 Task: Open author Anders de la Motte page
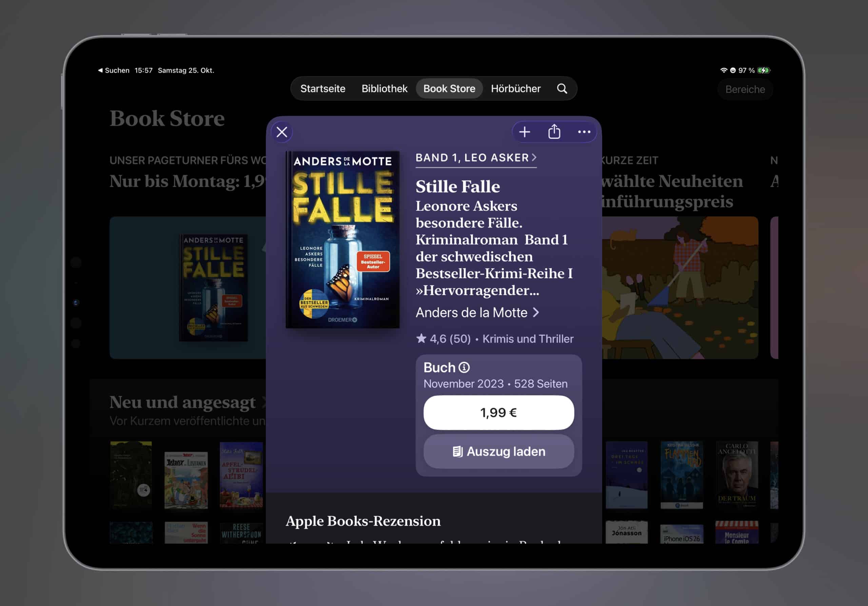point(477,313)
